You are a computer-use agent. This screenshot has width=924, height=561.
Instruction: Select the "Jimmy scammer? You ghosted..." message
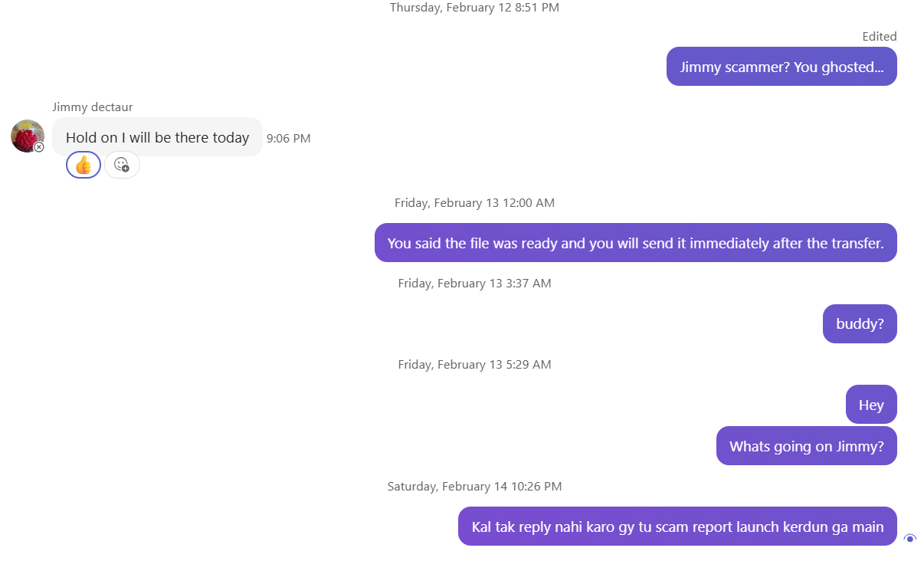click(781, 67)
